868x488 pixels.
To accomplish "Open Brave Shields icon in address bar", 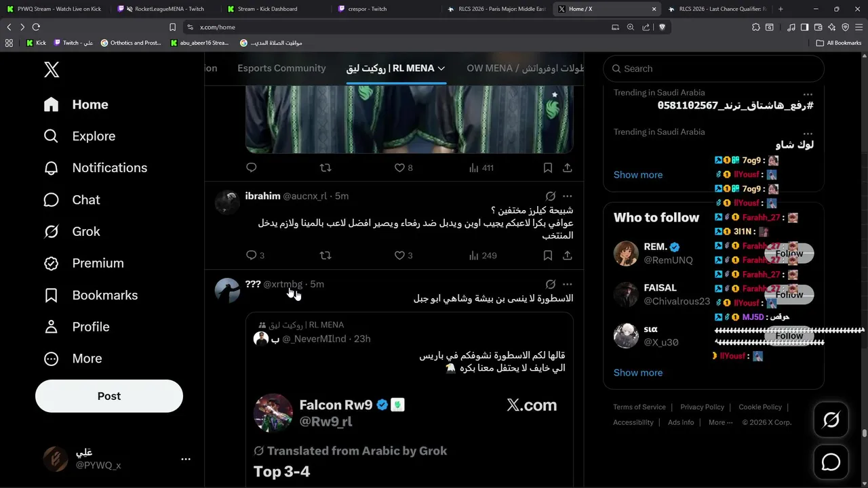I will (x=662, y=27).
